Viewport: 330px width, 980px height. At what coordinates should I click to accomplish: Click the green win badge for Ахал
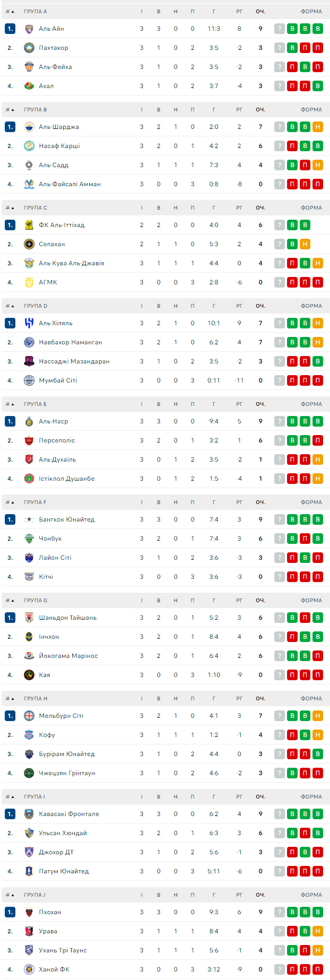318,86
